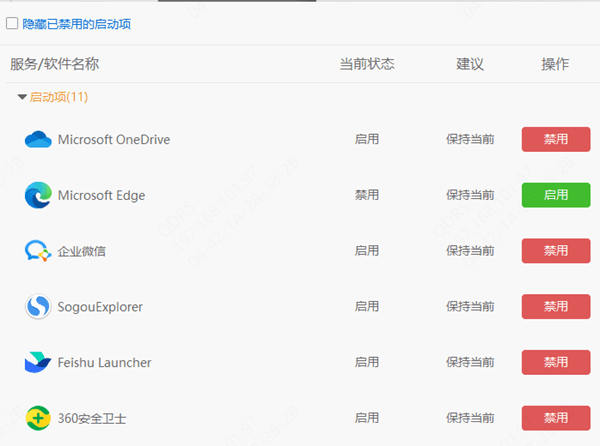Click 保持当前 in 企业微信 row
This screenshot has width=600, height=446.
(470, 251)
